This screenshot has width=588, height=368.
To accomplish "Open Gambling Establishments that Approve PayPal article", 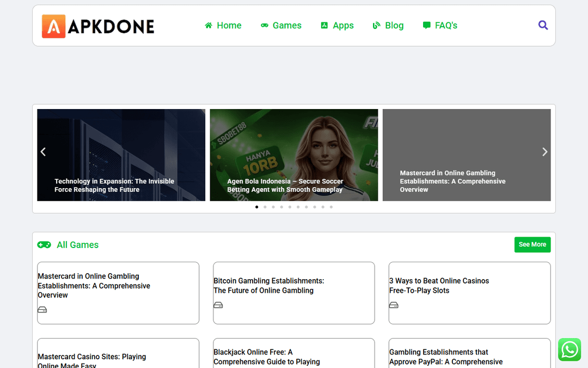I will [446, 357].
